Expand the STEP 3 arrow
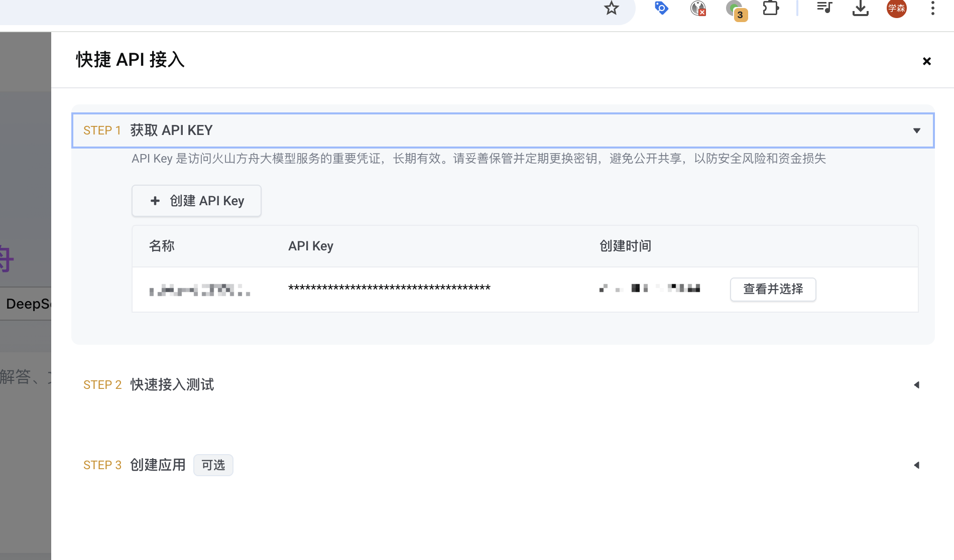 pos(916,465)
